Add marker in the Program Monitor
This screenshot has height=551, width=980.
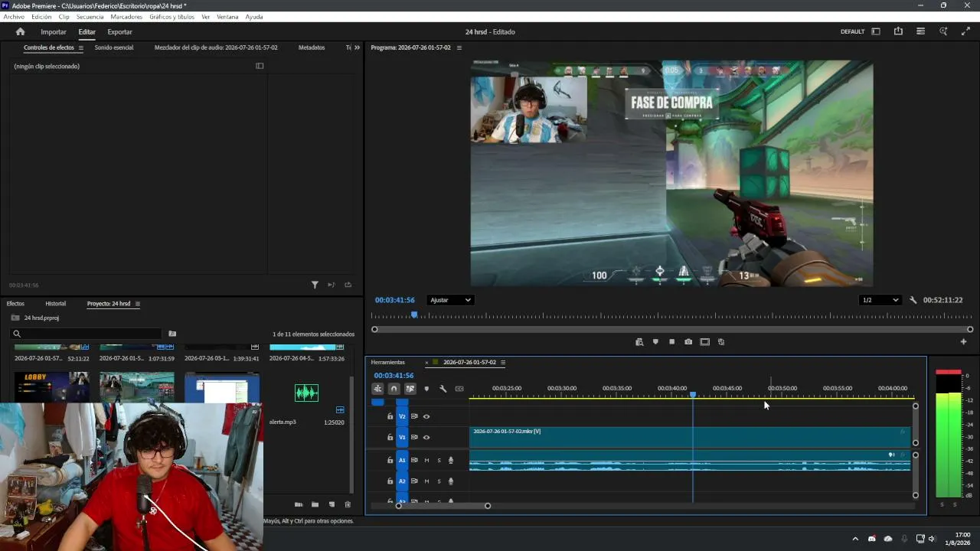click(655, 342)
